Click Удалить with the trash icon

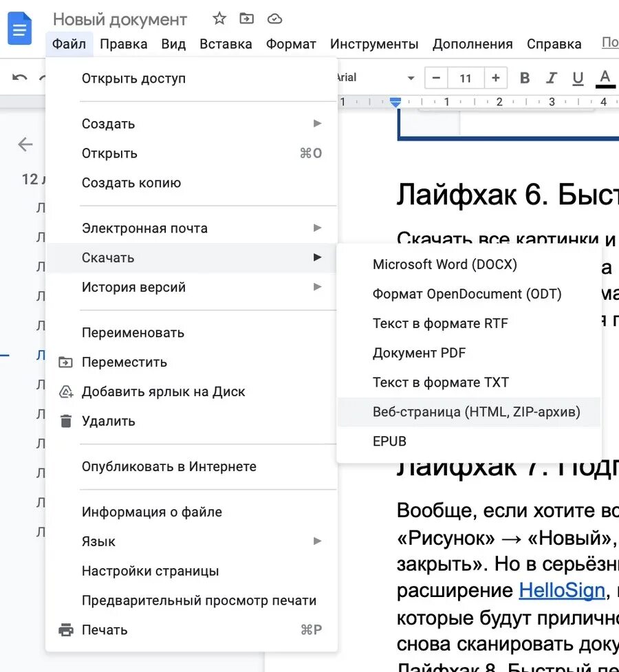coord(191,421)
